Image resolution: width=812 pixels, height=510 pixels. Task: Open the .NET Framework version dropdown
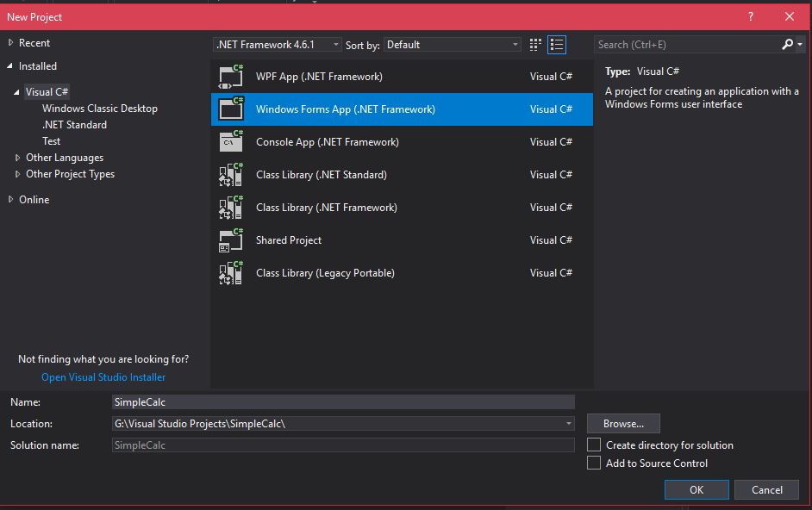[x=276, y=45]
